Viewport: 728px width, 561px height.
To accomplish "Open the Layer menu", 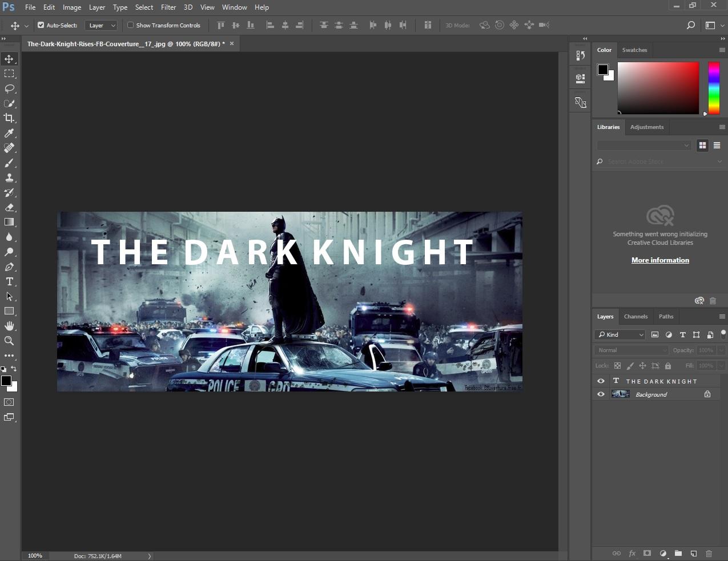I will (97, 7).
